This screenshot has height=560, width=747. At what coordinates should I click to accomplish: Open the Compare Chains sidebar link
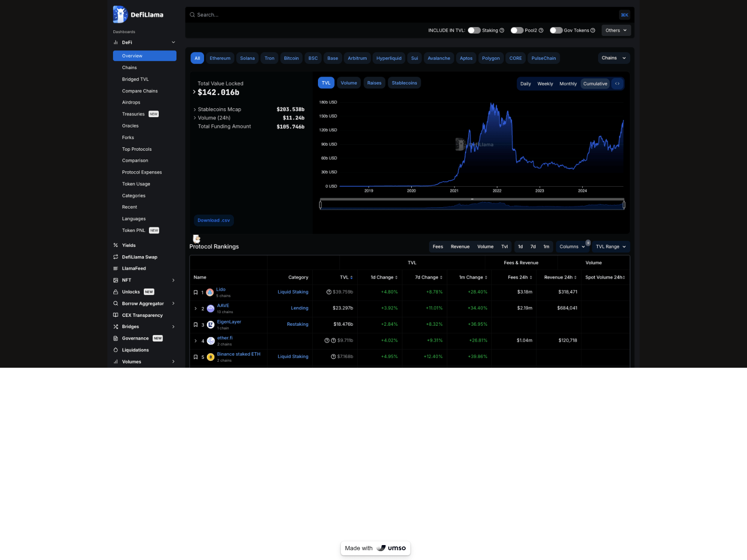[x=140, y=91]
